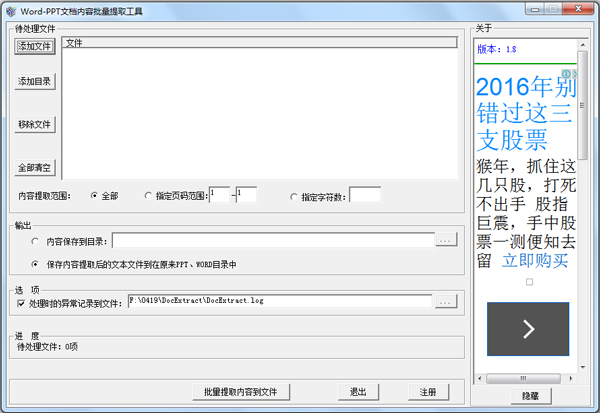Click the 立即购买 link
600x413 pixels.
tap(535, 261)
